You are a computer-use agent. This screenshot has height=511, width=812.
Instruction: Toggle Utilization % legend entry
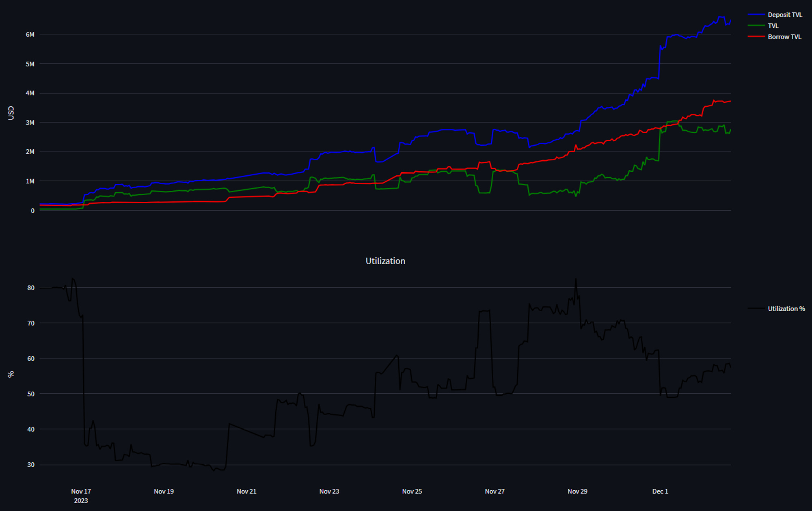coord(786,308)
